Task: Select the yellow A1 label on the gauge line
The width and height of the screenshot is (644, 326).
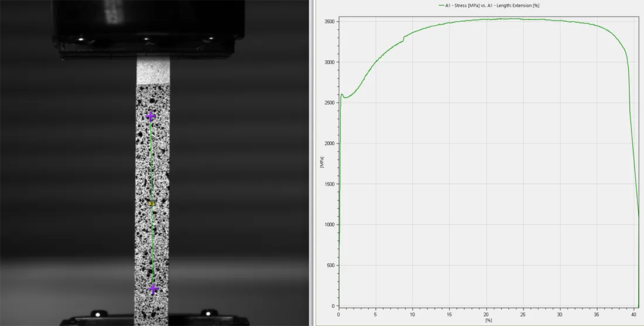Action: coord(151,203)
